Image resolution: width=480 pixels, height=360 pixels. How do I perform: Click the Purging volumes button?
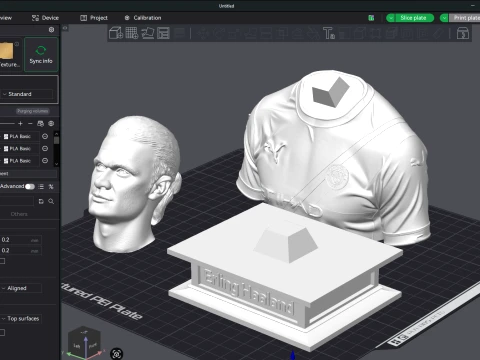[33, 111]
